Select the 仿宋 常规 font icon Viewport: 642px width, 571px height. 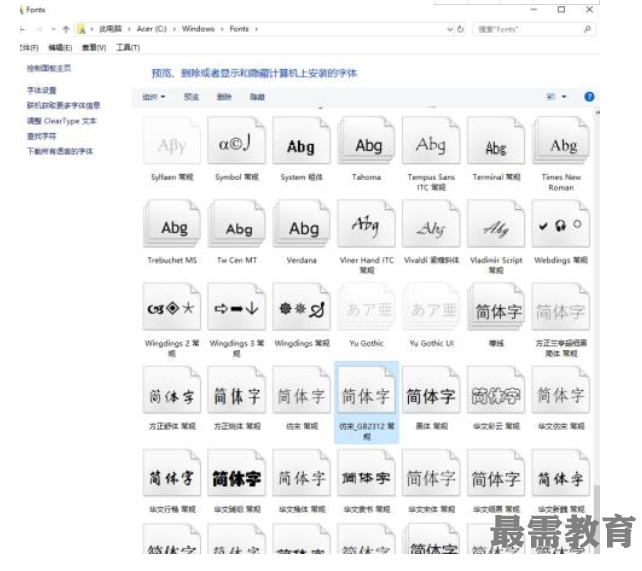coord(301,390)
